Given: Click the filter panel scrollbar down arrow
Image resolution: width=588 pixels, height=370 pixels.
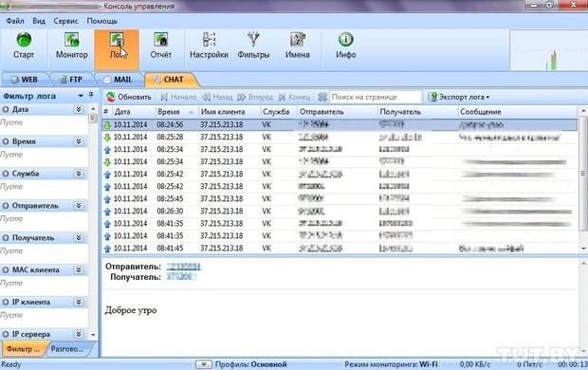Looking at the screenshot, I should pyautogui.click(x=93, y=335).
